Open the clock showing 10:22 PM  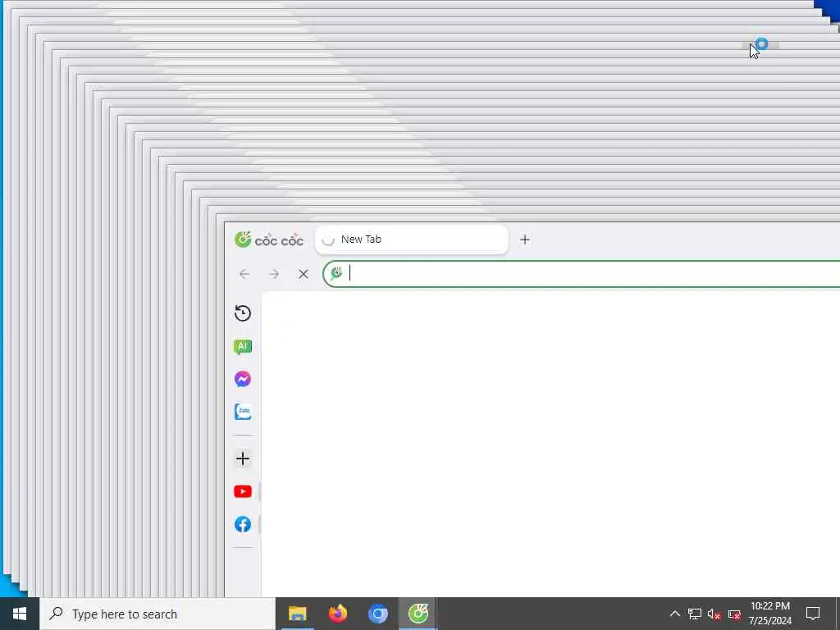pyautogui.click(x=769, y=614)
